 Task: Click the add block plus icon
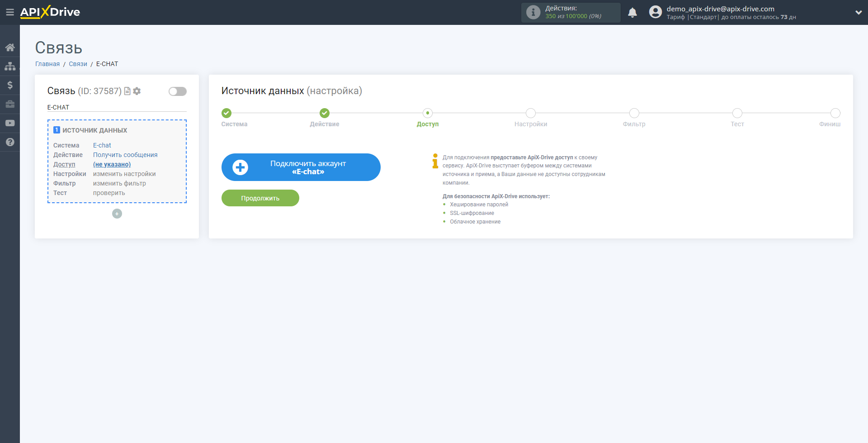coord(117,214)
